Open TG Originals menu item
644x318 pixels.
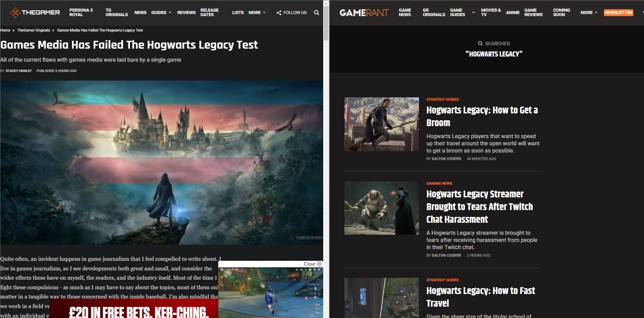coord(117,12)
